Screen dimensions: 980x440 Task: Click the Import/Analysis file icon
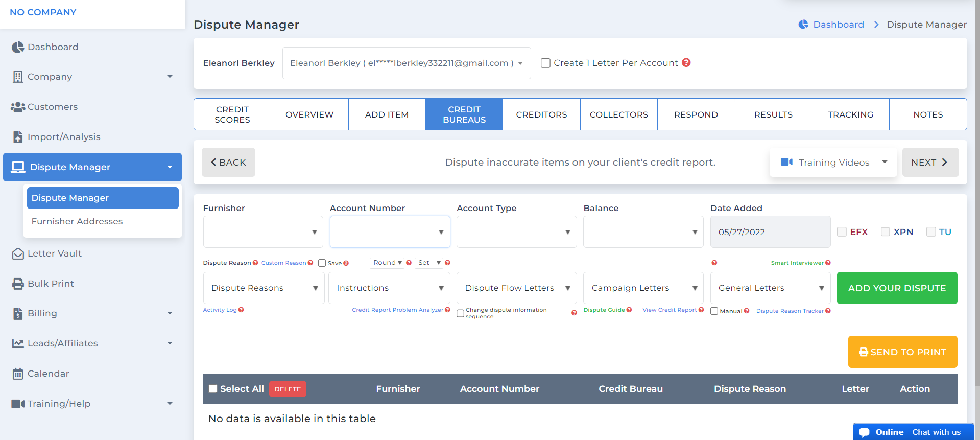click(x=18, y=137)
